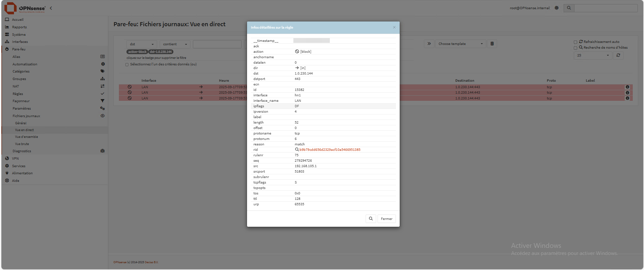Check the Sélectionnez l'un des critères checkbox

pyautogui.click(x=127, y=65)
